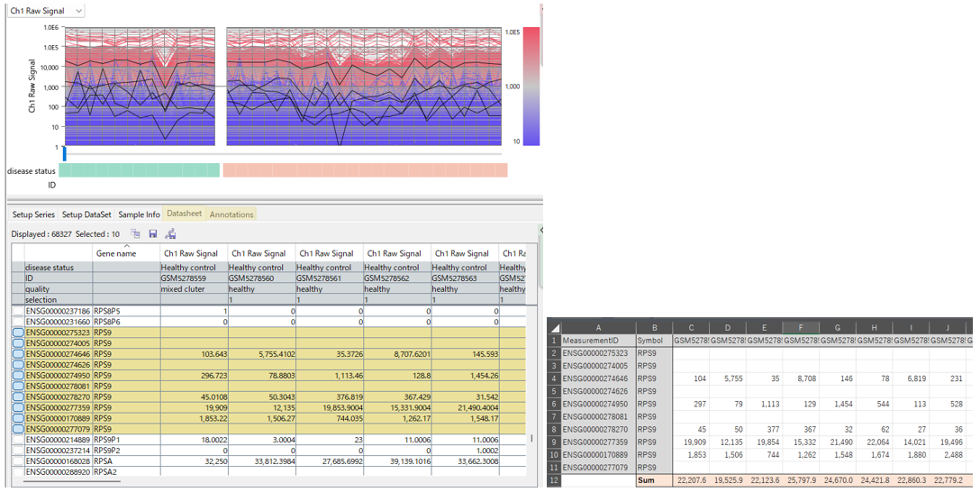Click the 25,797.9 sum cell in Excel
980x492 pixels.
click(x=801, y=480)
